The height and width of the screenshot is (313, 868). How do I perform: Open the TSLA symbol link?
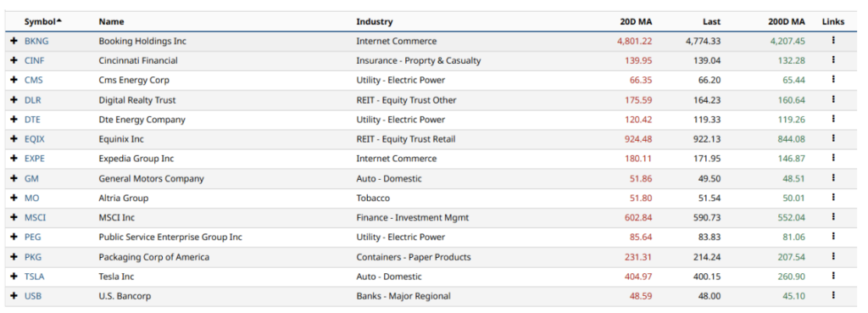point(34,277)
